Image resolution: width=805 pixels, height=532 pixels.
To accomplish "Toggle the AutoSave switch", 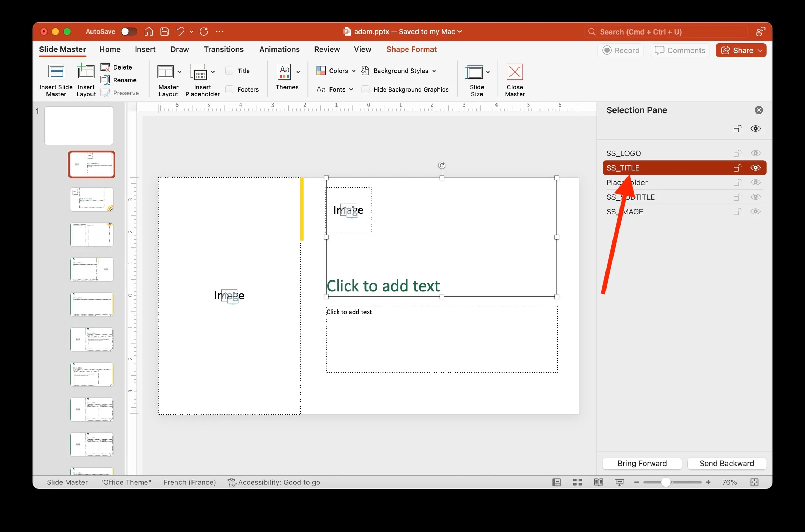I will (128, 31).
